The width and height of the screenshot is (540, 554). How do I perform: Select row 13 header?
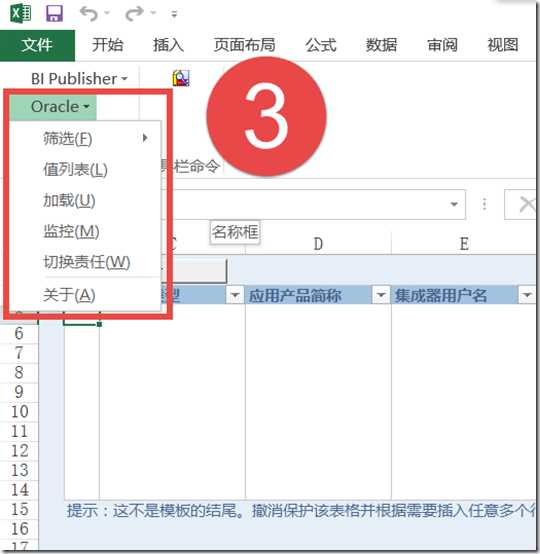(19, 471)
